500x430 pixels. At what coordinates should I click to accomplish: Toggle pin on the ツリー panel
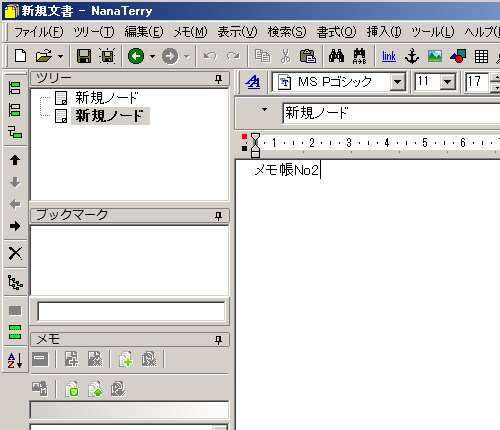(x=218, y=79)
